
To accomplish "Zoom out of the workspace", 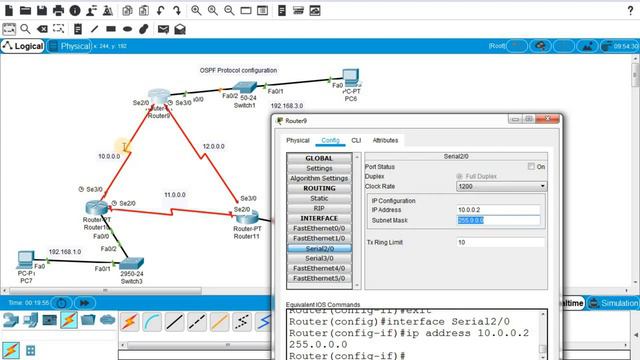I will pyautogui.click(x=229, y=11).
